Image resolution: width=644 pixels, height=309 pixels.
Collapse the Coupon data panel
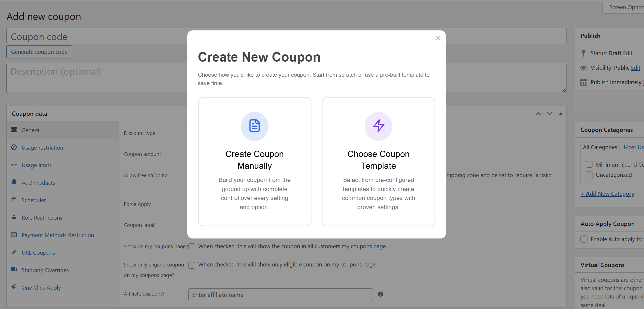[561, 114]
